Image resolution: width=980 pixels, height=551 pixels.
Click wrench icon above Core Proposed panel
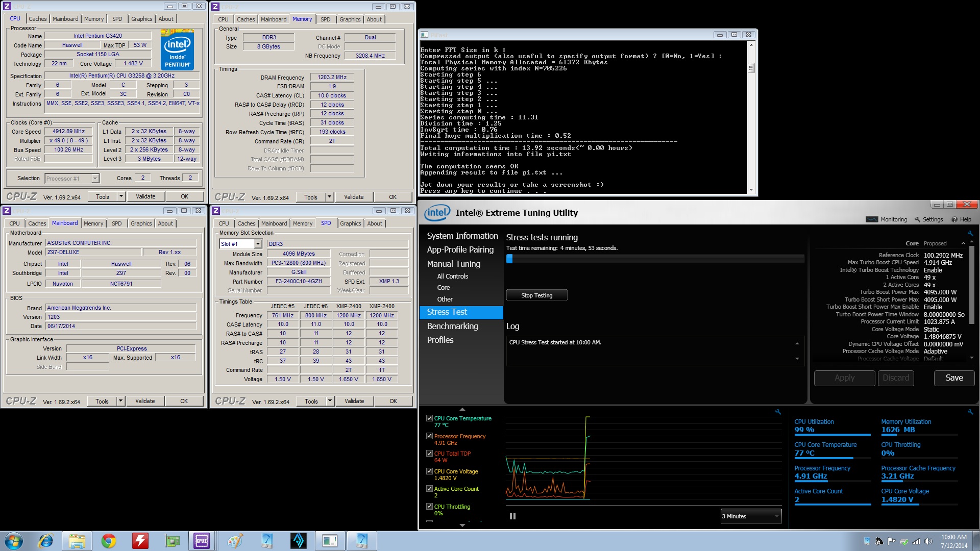[x=970, y=233]
